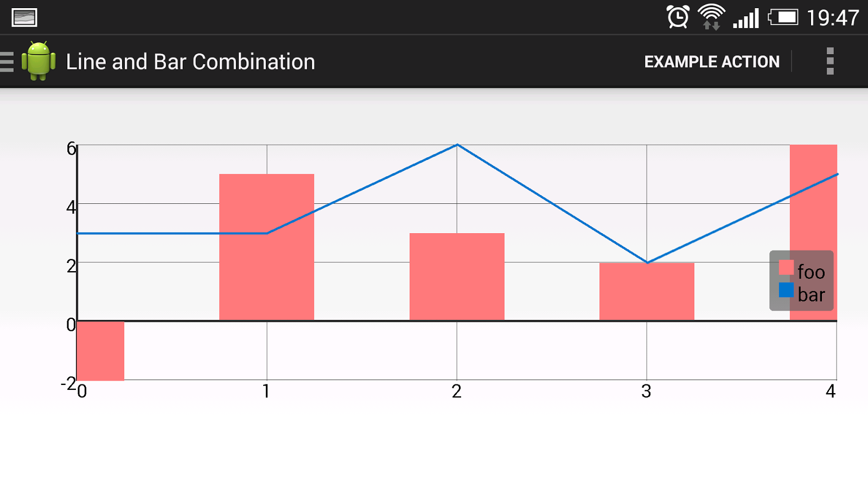Image resolution: width=868 pixels, height=488 pixels.
Task: Open the three-dot overflow menu
Action: click(829, 61)
